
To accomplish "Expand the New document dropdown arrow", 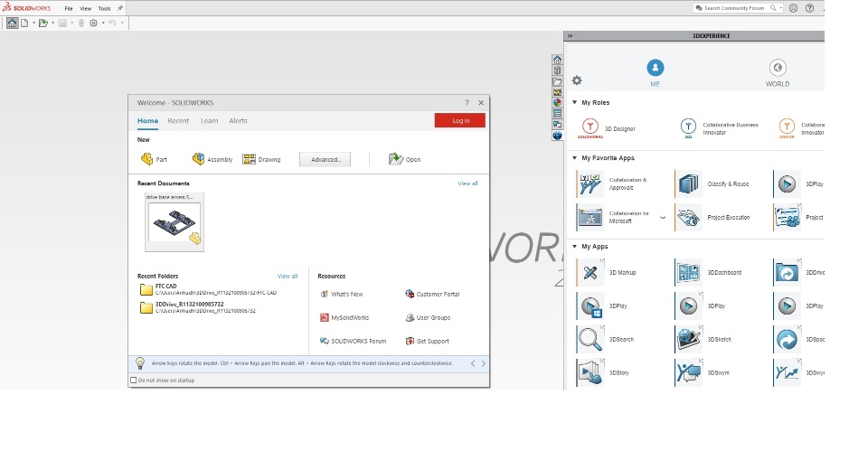I will click(x=33, y=23).
